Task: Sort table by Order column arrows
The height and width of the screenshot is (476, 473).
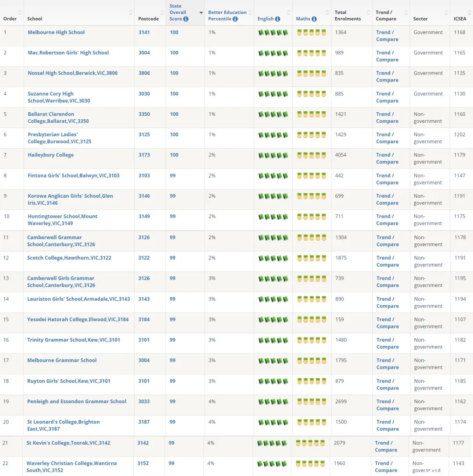Action: click(20, 12)
